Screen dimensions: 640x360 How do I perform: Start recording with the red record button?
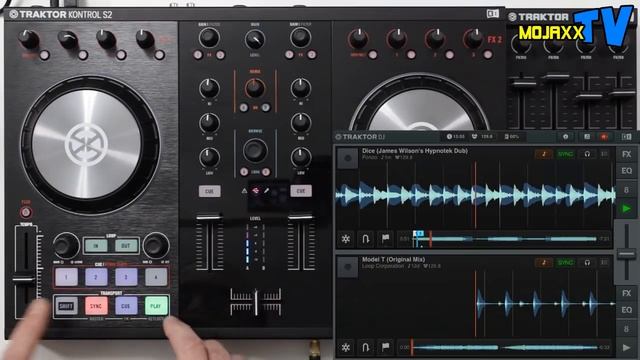point(604,137)
